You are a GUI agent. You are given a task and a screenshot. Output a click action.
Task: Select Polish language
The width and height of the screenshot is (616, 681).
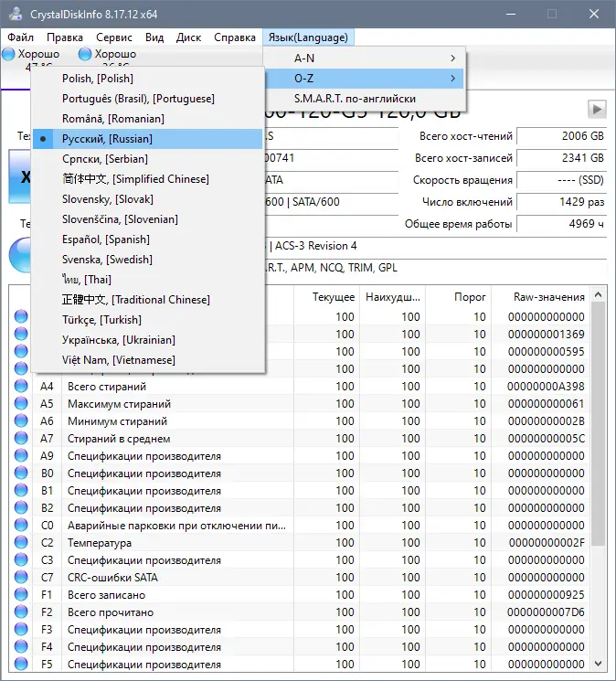coord(147,79)
